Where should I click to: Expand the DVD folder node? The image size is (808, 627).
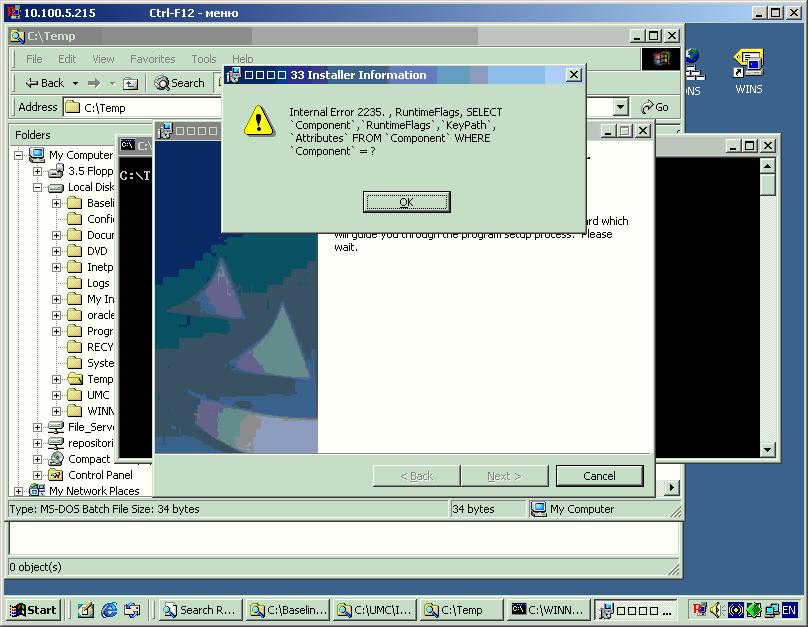coord(56,251)
